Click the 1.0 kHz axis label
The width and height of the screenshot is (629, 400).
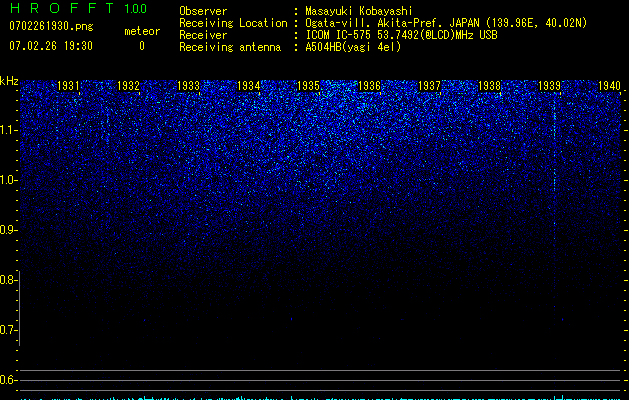pyautogui.click(x=8, y=180)
